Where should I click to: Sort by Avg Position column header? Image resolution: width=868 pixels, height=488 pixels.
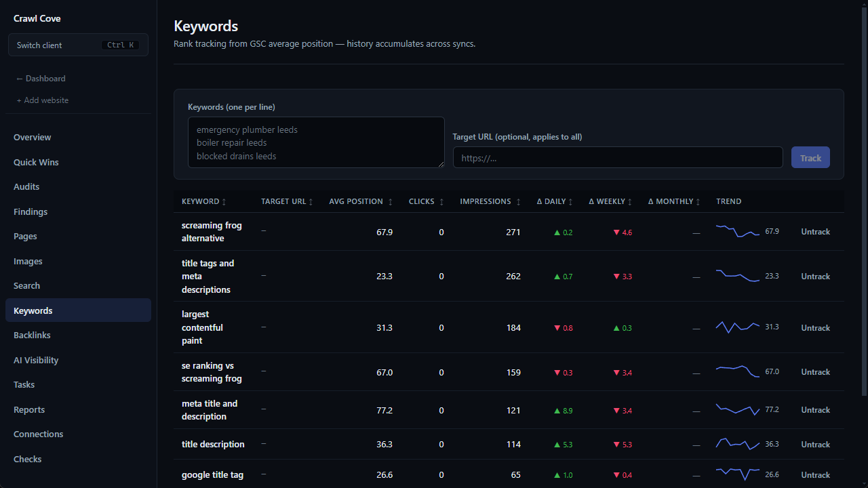click(x=361, y=201)
